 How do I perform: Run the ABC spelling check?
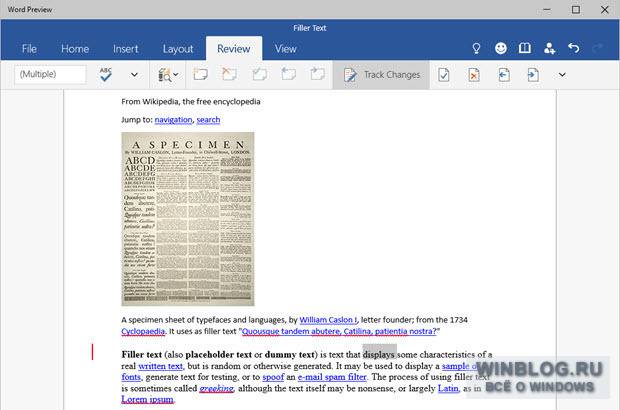pos(106,74)
